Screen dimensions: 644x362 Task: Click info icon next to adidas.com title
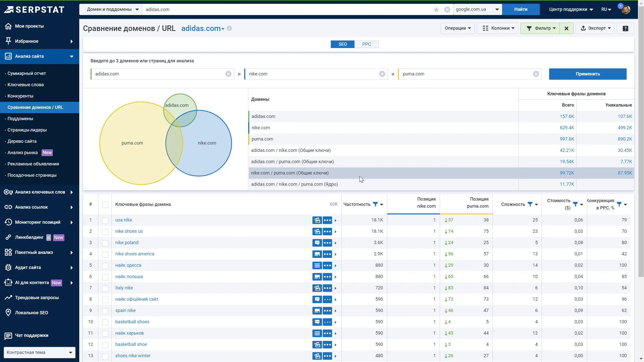(x=229, y=28)
